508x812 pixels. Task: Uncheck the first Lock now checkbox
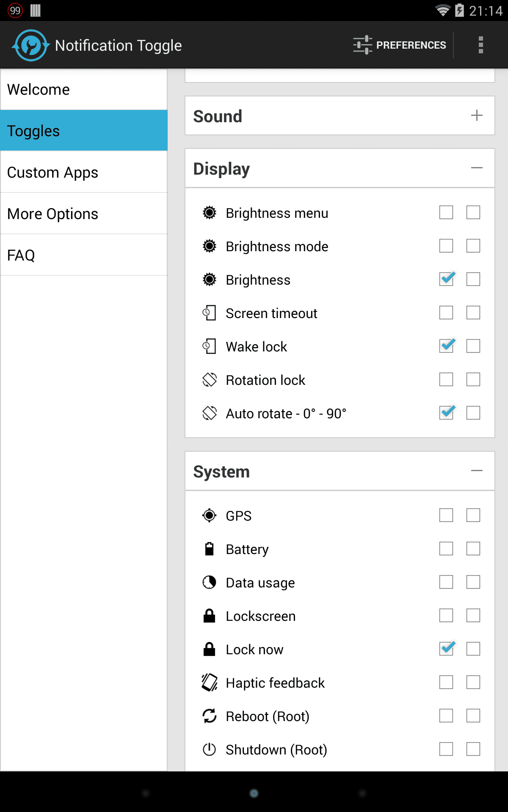tap(446, 649)
